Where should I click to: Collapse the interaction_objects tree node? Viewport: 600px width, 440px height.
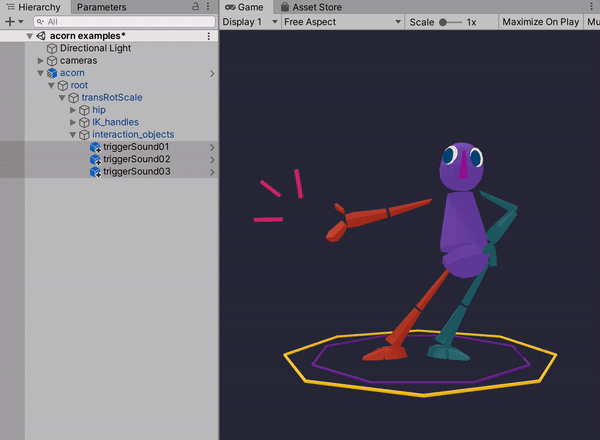73,135
